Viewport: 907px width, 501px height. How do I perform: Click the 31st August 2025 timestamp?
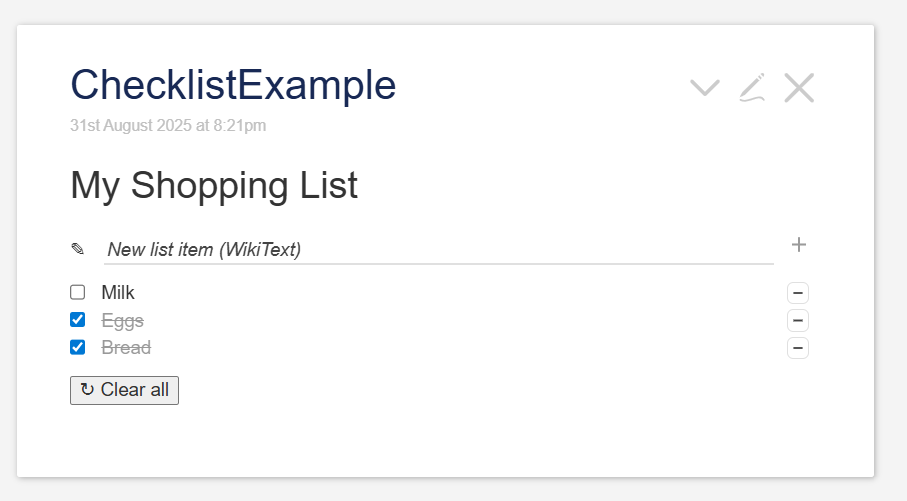click(x=168, y=126)
